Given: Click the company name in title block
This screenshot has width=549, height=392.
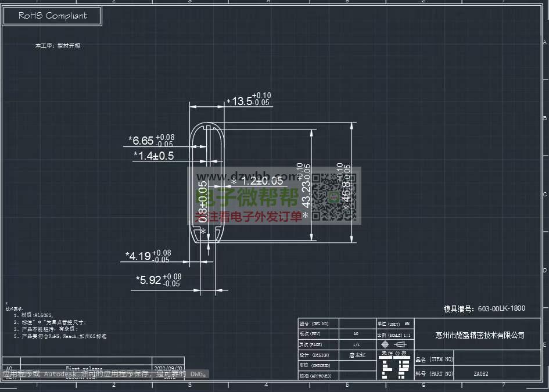Looking at the screenshot, I should point(479,335).
